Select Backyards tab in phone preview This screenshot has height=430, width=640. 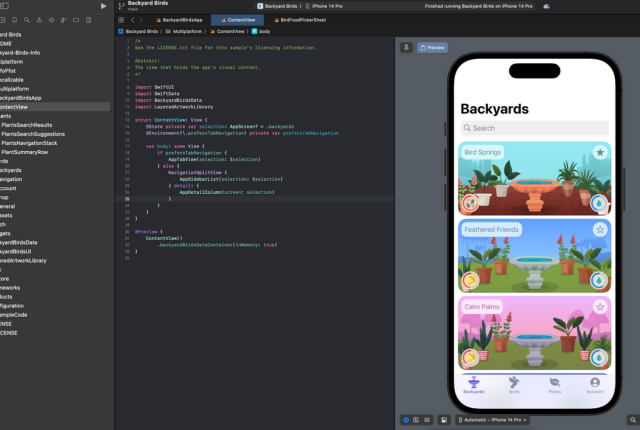(x=474, y=385)
